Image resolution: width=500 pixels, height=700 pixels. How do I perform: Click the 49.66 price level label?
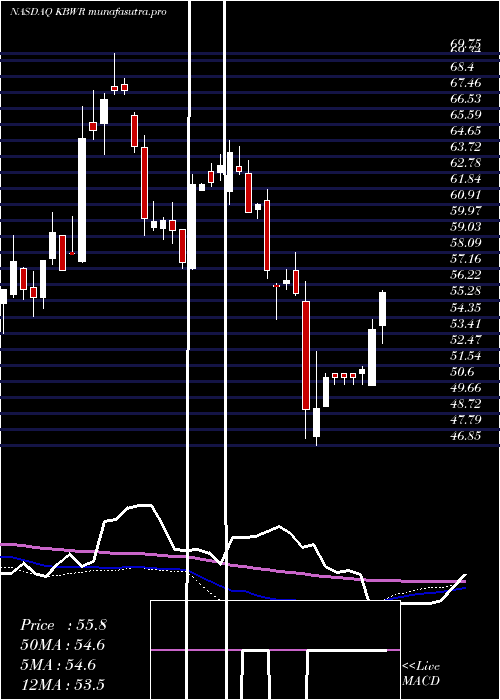466,388
